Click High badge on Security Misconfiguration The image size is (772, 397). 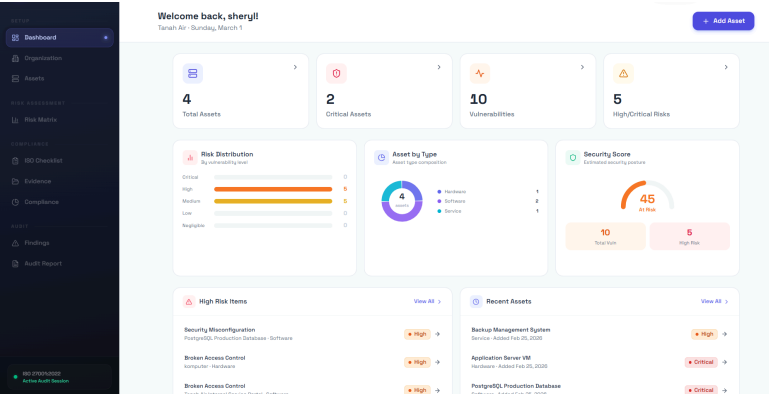pos(418,334)
